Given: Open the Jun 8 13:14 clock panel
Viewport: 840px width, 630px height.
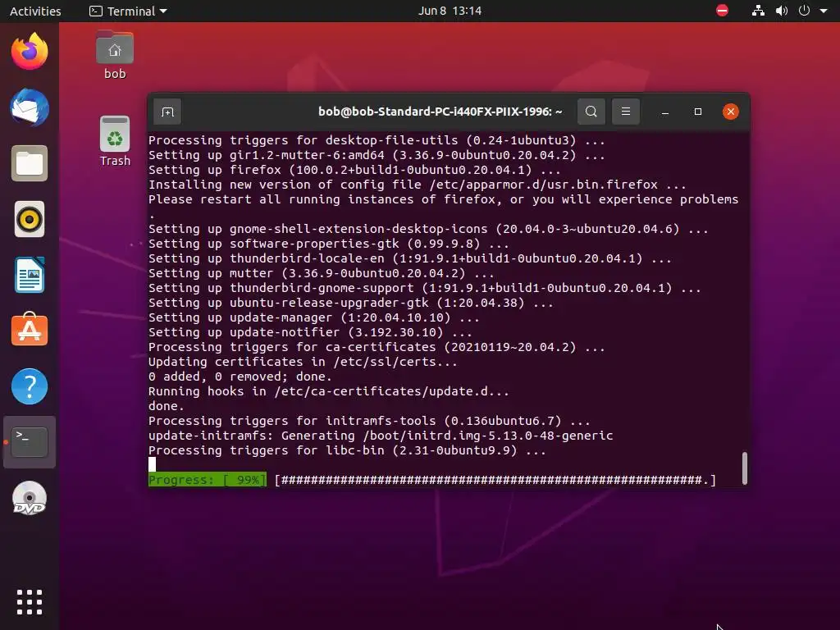Looking at the screenshot, I should (450, 11).
